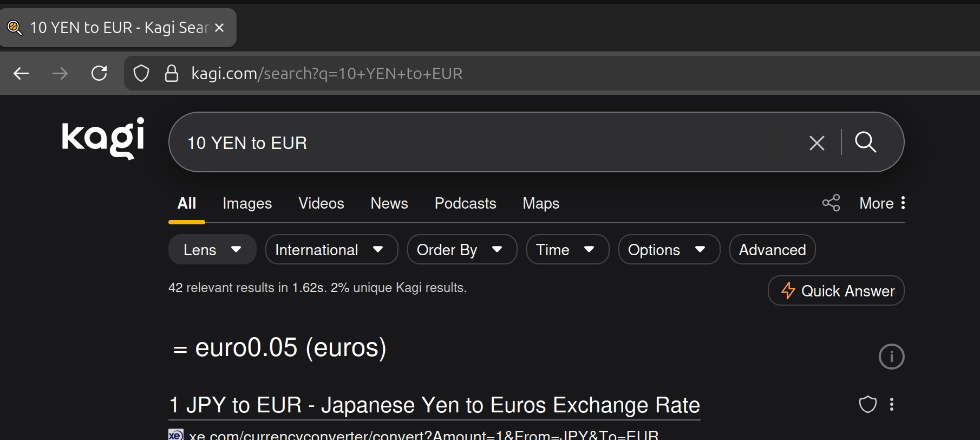This screenshot has height=440, width=980.
Task: Click the magnifying glass search icon
Action: pos(865,143)
